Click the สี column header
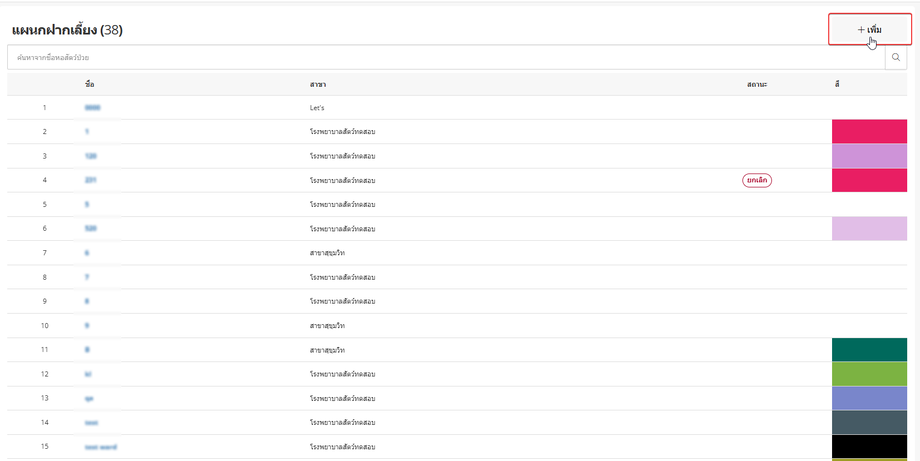920x461 pixels. tap(836, 84)
